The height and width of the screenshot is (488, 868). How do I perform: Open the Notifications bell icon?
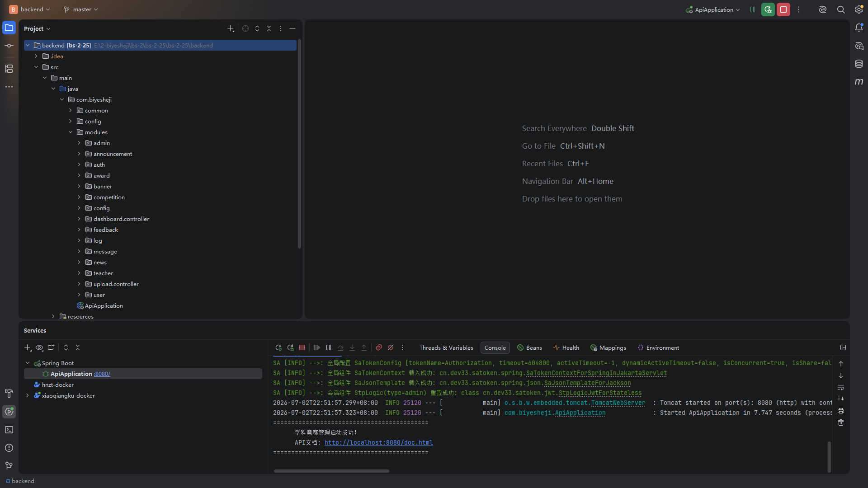859,28
